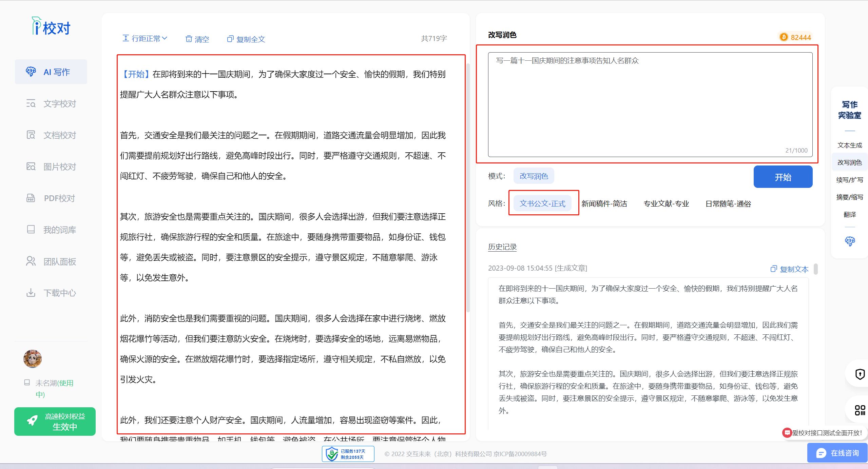Click the 在线咨询 online chat button
The height and width of the screenshot is (469, 868).
click(x=837, y=453)
